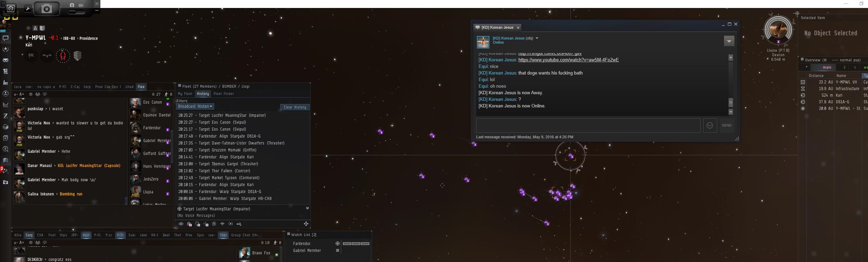This screenshot has width=868, height=262.
Task: Take a screenshot with the large camera button
Action: [46, 9]
